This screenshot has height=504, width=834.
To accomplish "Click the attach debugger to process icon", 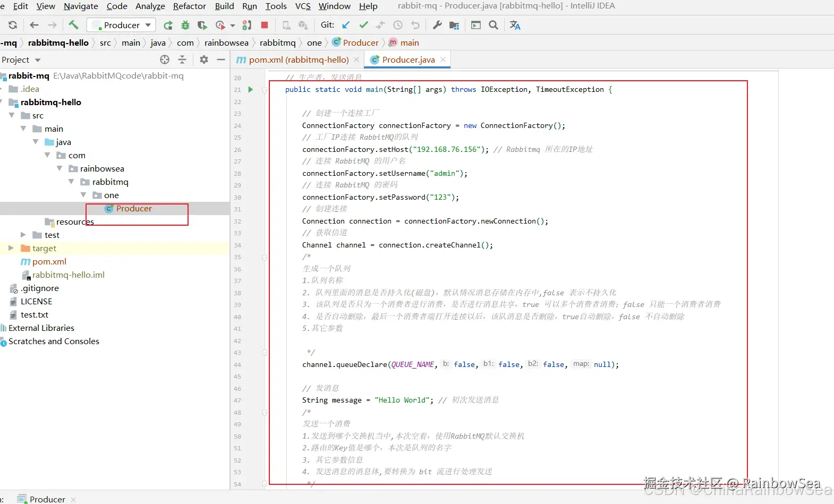I will pyautogui.click(x=247, y=25).
